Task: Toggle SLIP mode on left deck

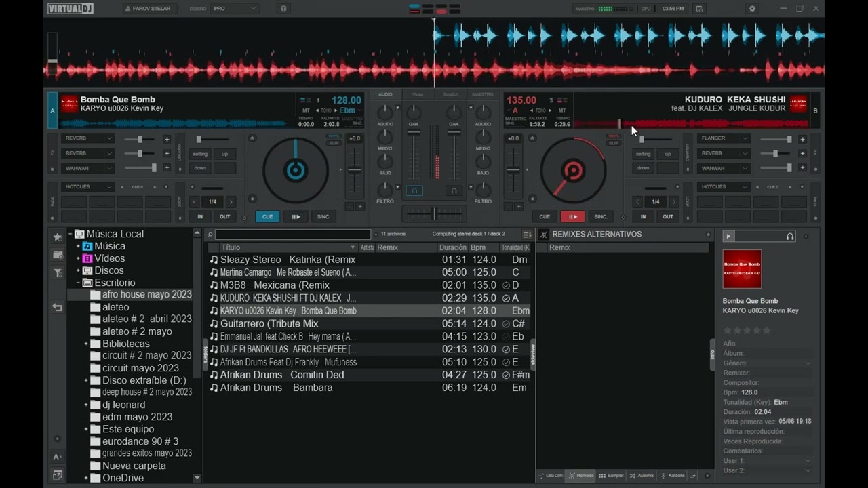Action: pos(333,143)
